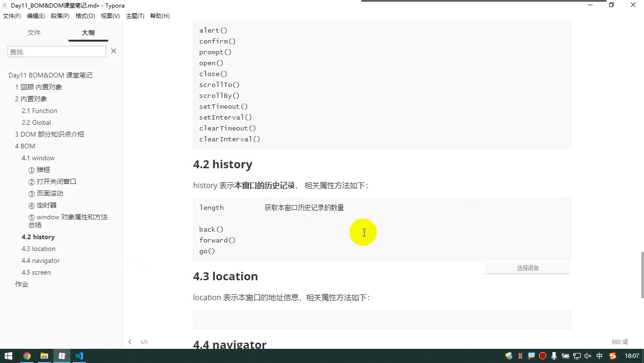Click the 990 词 word count
This screenshot has width=644, height=363.
pyautogui.click(x=619, y=342)
